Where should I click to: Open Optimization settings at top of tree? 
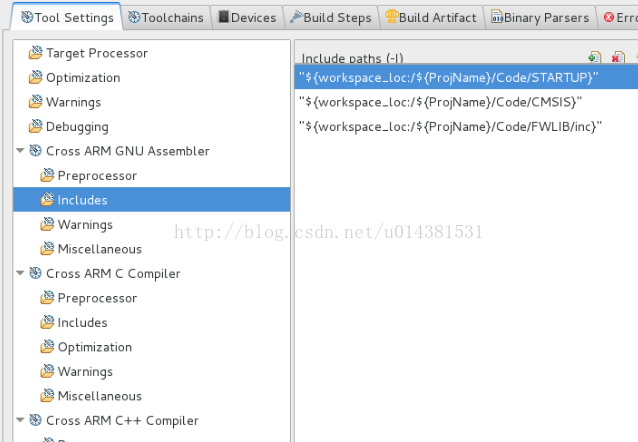point(82,78)
